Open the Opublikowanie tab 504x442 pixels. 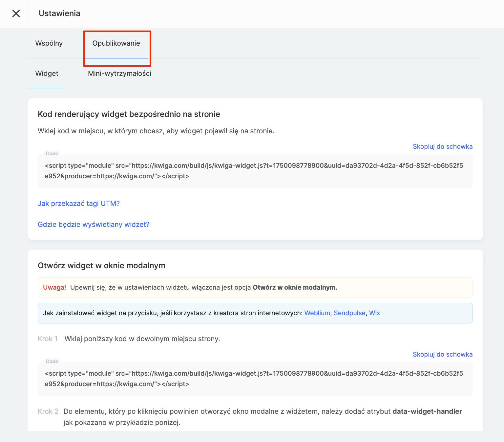pos(116,43)
